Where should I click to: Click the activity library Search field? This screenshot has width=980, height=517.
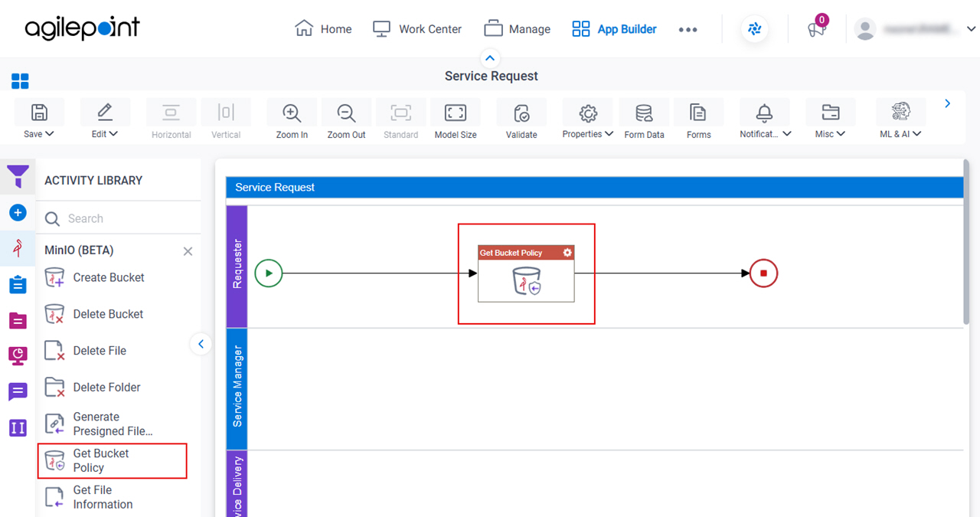[119, 218]
